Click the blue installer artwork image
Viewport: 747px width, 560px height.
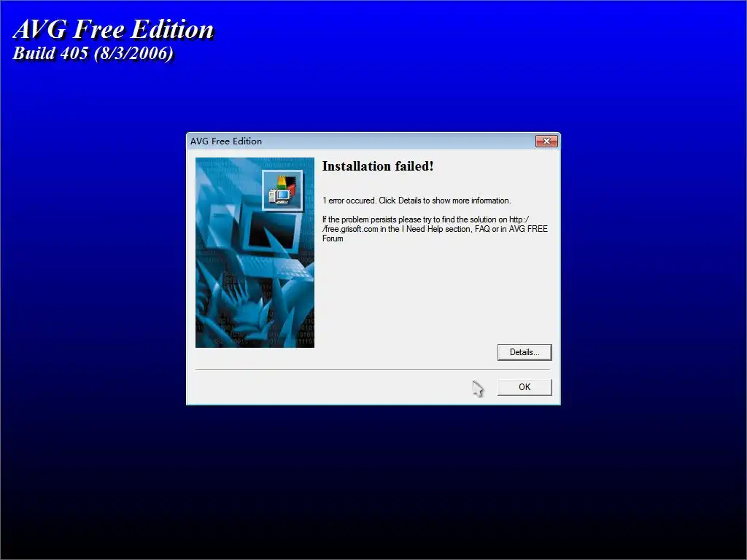click(x=255, y=253)
